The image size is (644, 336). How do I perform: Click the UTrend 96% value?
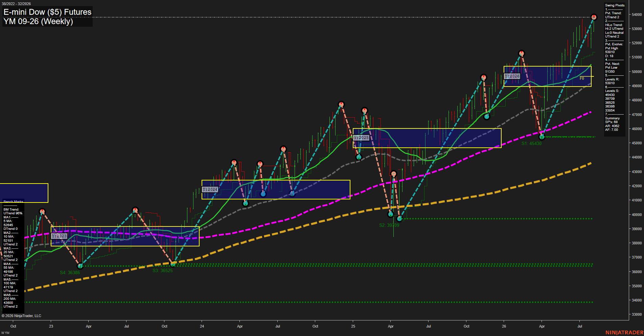point(13,213)
